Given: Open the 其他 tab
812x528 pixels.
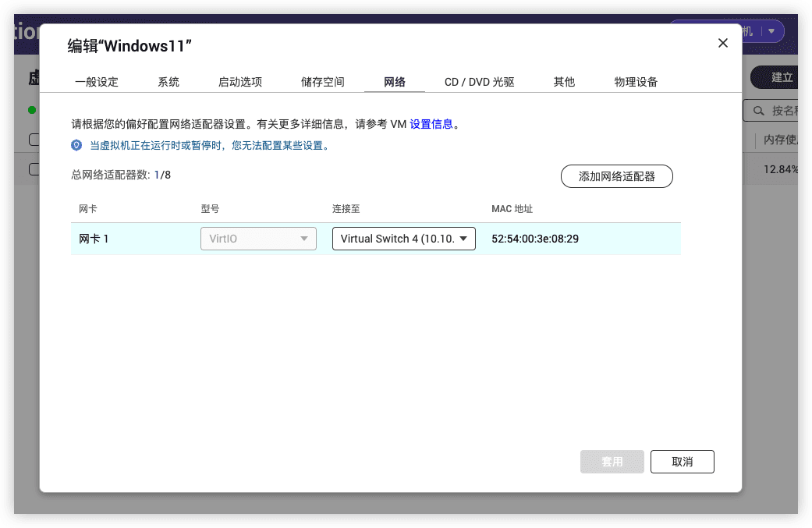Looking at the screenshot, I should pos(564,82).
